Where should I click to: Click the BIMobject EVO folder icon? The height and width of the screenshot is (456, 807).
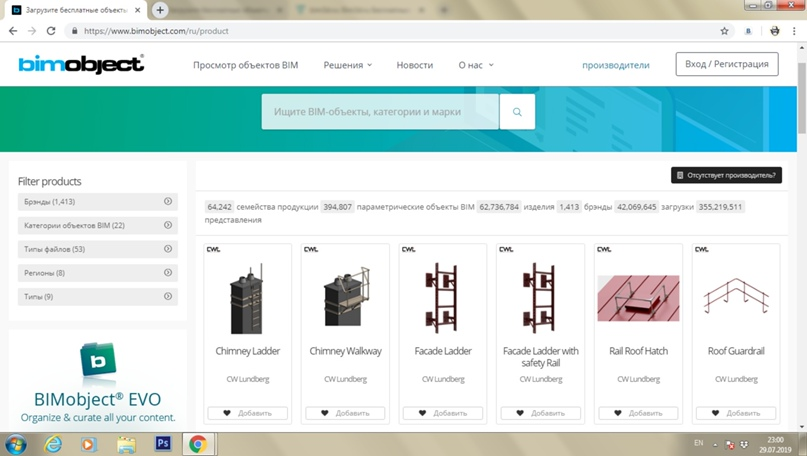click(98, 359)
